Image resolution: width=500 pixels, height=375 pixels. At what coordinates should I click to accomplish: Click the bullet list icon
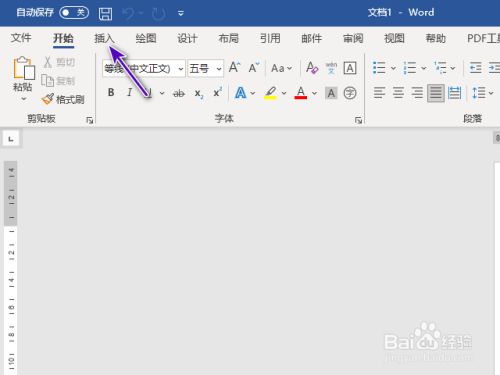click(x=379, y=68)
